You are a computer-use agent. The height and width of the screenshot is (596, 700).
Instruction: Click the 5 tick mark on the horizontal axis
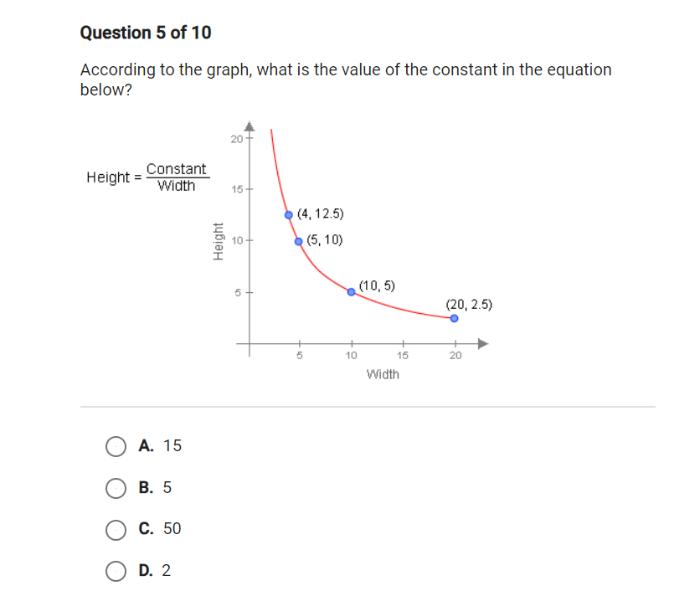299,344
